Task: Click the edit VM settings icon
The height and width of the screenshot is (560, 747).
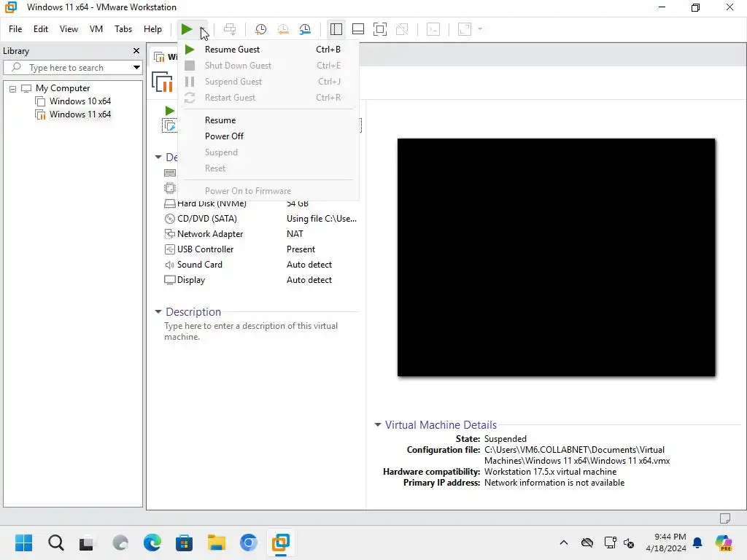Action: point(169,125)
